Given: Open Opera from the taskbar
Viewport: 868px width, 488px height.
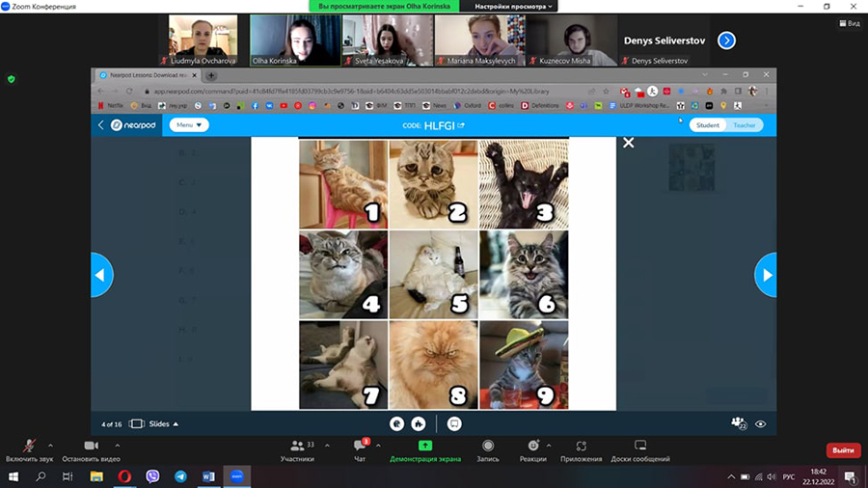Looking at the screenshot, I should (124, 476).
